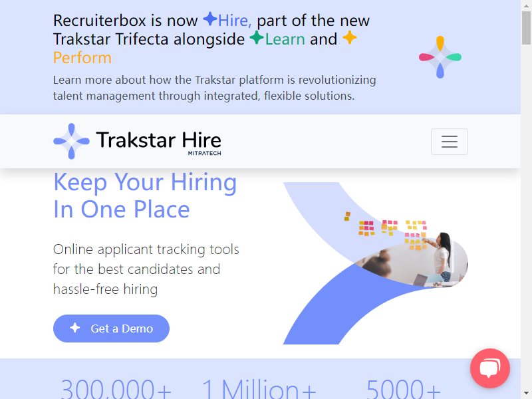532x399 pixels.
Task: Click the vertical scrollbar thumb
Action: pos(526,27)
